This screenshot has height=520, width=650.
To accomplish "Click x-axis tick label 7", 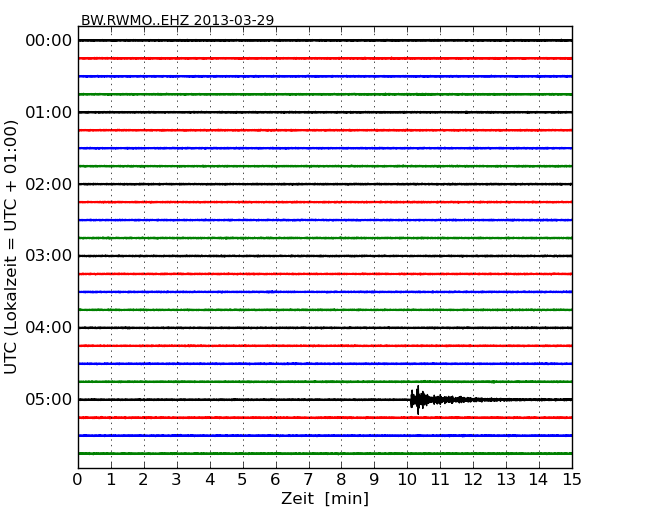I will (308, 480).
